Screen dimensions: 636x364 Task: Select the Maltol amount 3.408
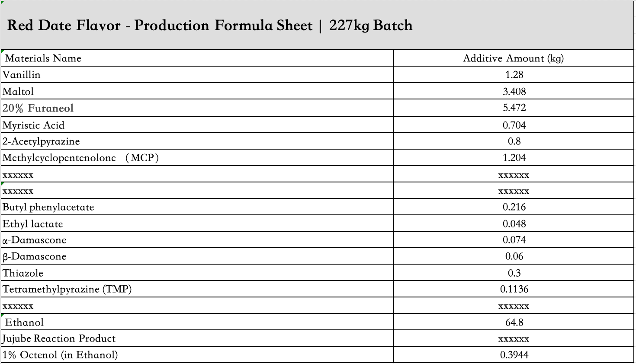tap(514, 91)
